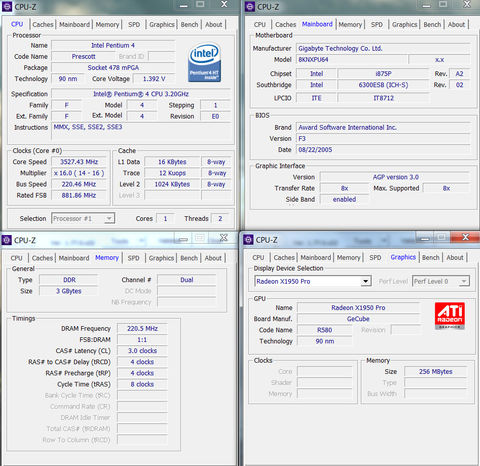Open the Perf Level 0 dropdown

pos(441,281)
